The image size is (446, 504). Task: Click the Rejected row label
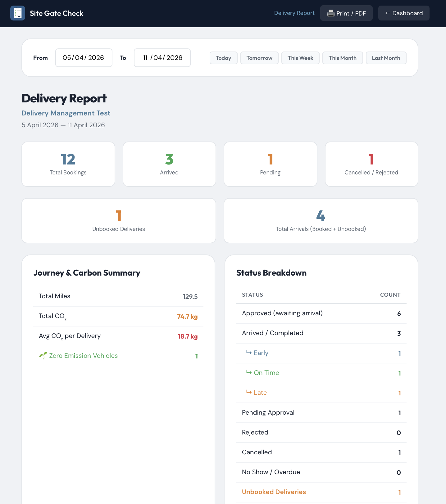[255, 432]
